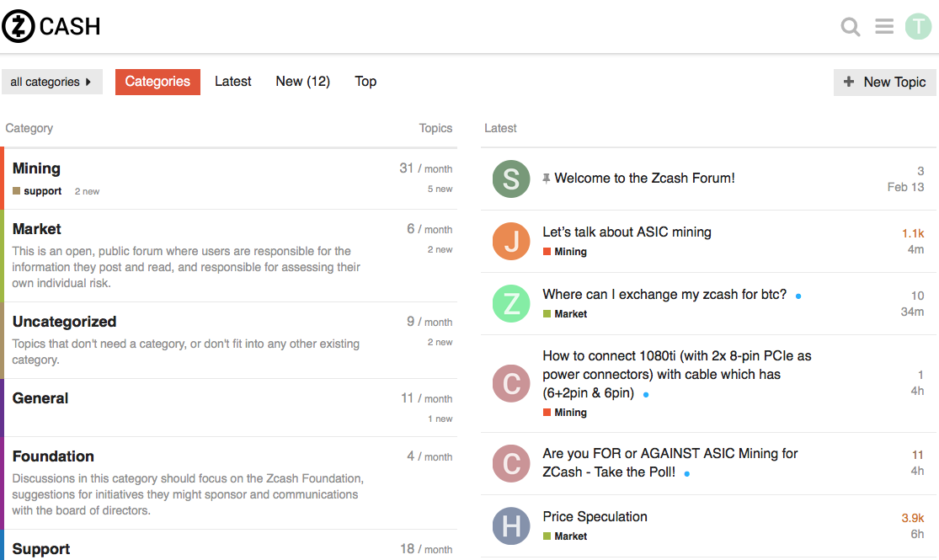Open the Market category
This screenshot has width=939, height=560.
click(36, 229)
